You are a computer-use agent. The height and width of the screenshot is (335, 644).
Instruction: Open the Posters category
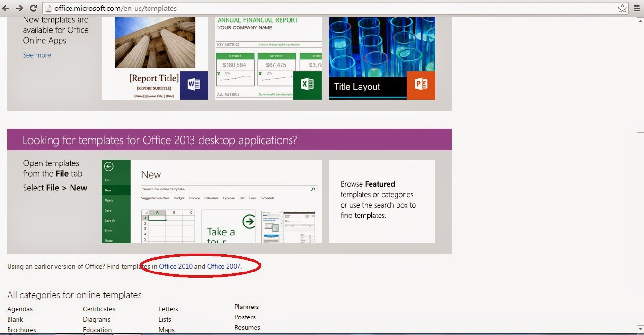[x=245, y=317]
